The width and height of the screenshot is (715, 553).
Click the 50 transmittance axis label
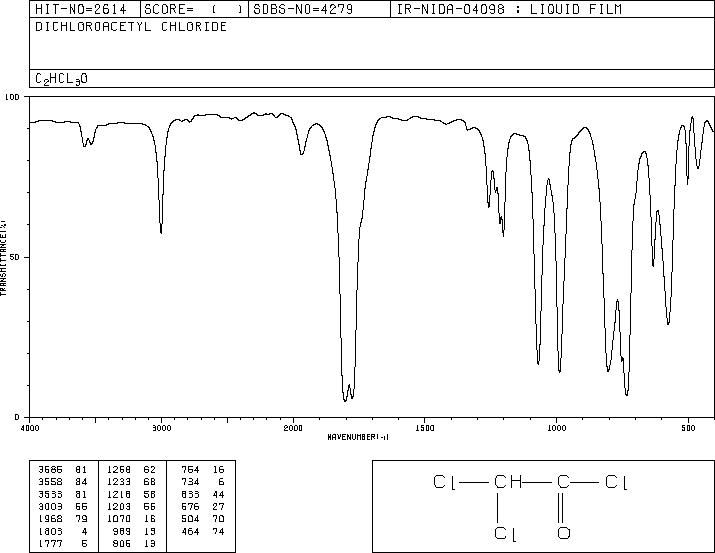coord(15,257)
